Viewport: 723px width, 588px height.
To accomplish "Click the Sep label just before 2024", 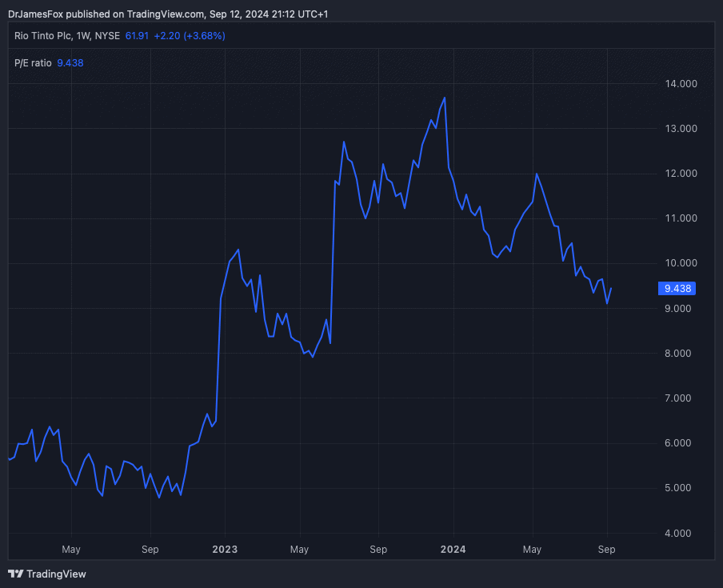I will [x=378, y=550].
